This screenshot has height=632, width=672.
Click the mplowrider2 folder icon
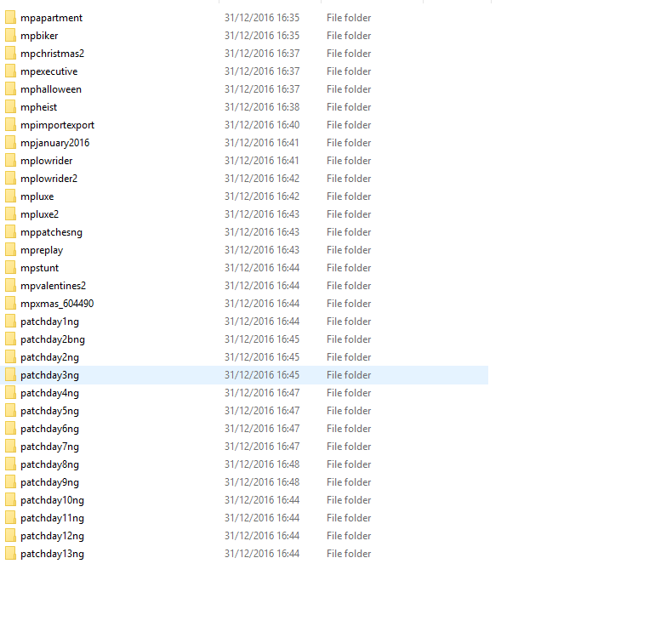tap(11, 179)
